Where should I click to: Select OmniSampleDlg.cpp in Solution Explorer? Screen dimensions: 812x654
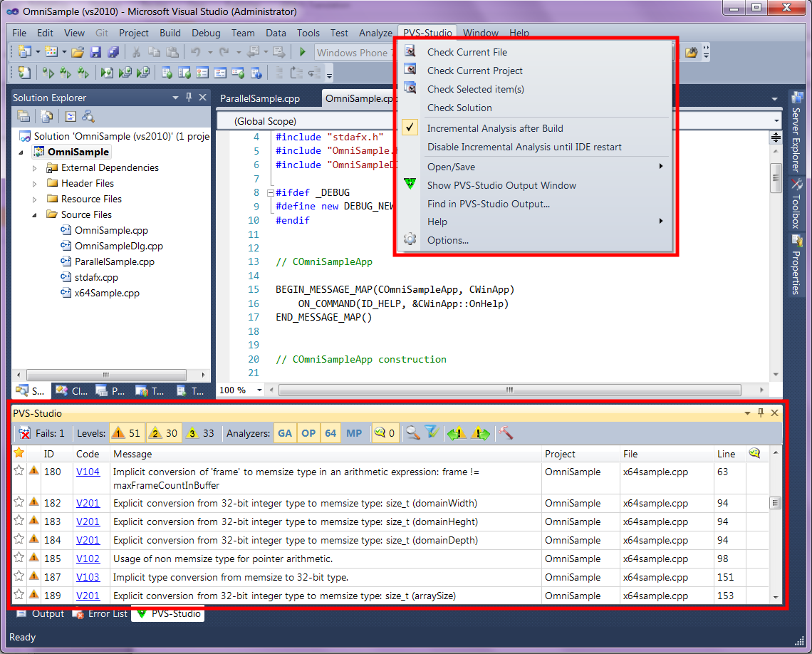click(x=112, y=246)
